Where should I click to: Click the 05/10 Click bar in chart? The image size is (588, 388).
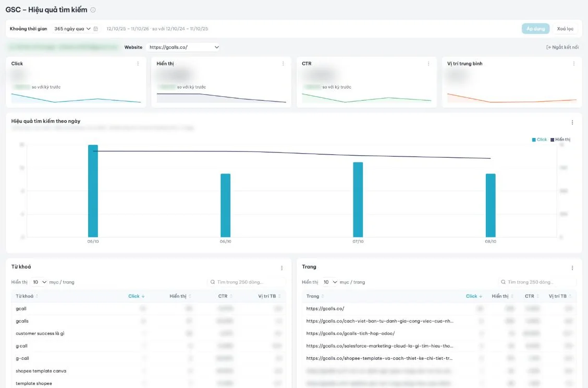click(93, 191)
